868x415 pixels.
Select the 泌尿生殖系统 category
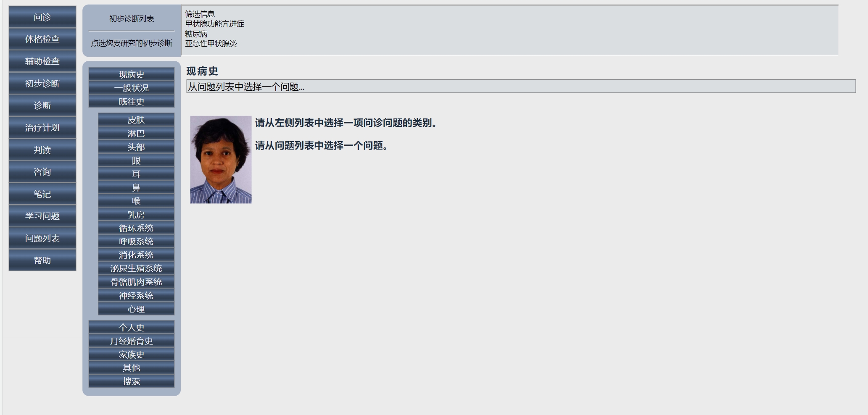[x=136, y=268]
